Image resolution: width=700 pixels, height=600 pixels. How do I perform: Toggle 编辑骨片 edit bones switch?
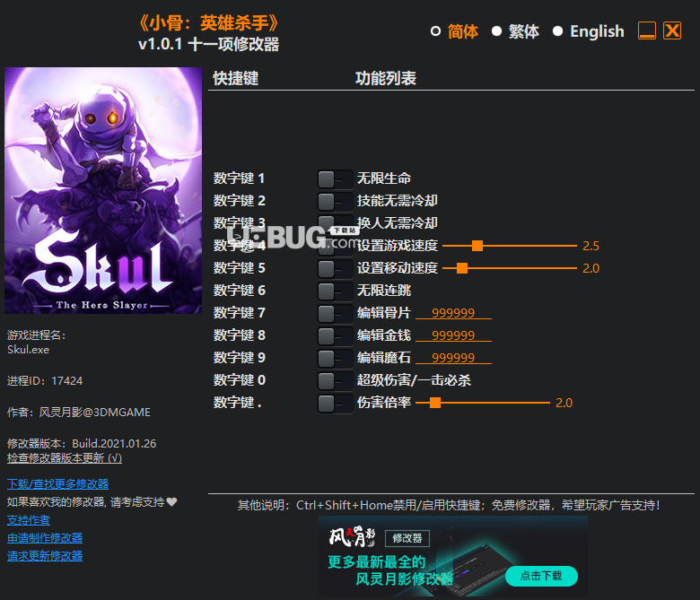[x=335, y=314]
